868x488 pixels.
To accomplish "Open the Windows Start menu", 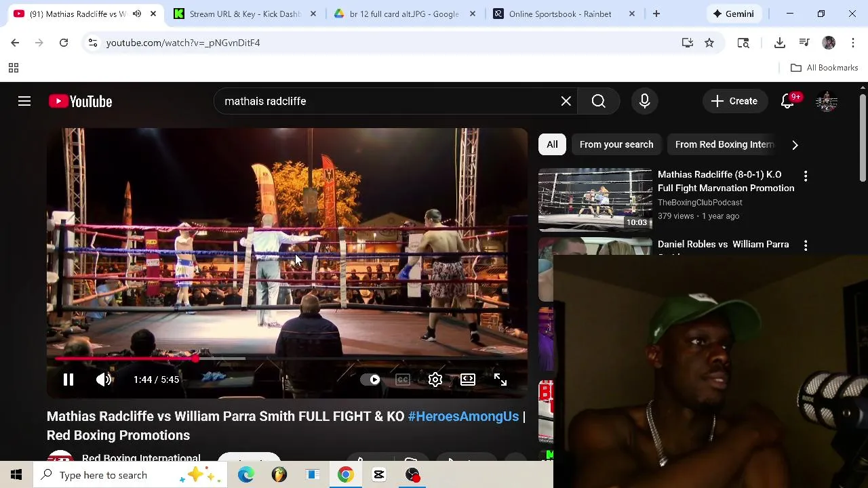I will pos(16,475).
